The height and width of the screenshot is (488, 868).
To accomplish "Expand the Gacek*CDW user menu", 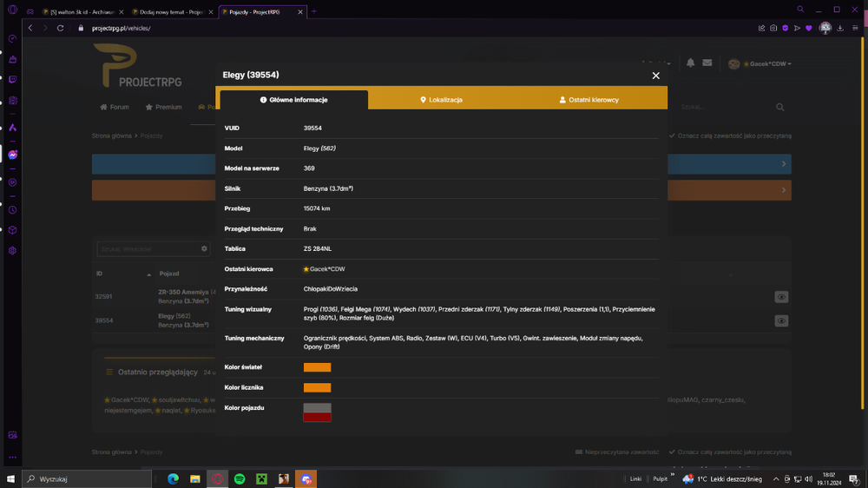I will pyautogui.click(x=760, y=63).
